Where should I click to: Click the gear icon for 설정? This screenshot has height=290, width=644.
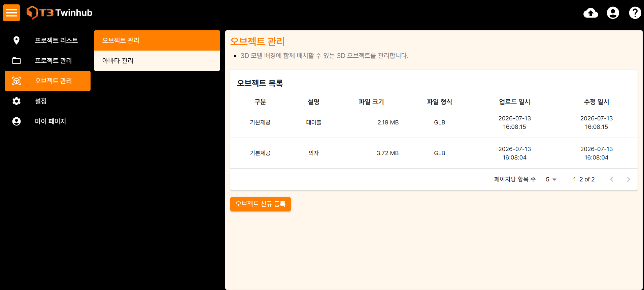16,101
